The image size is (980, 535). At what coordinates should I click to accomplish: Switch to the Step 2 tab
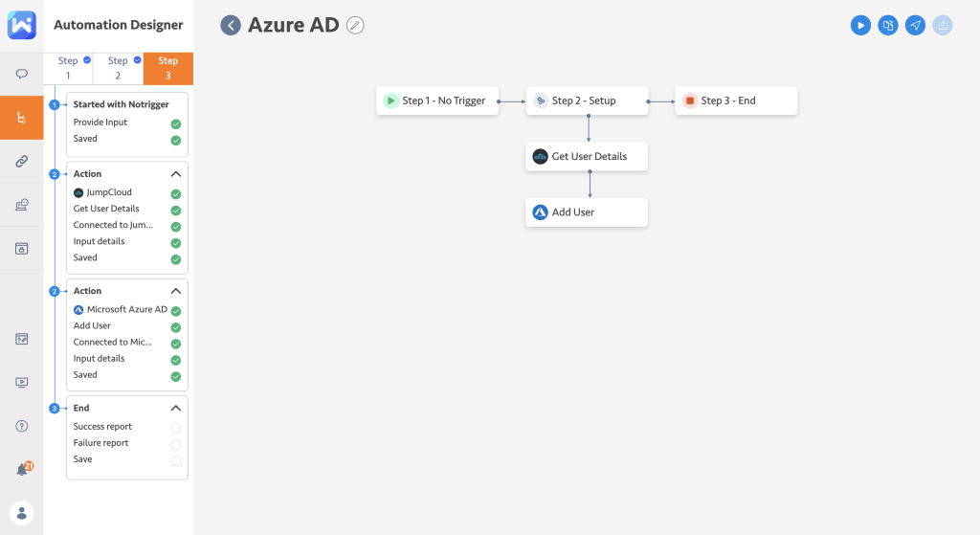118,68
